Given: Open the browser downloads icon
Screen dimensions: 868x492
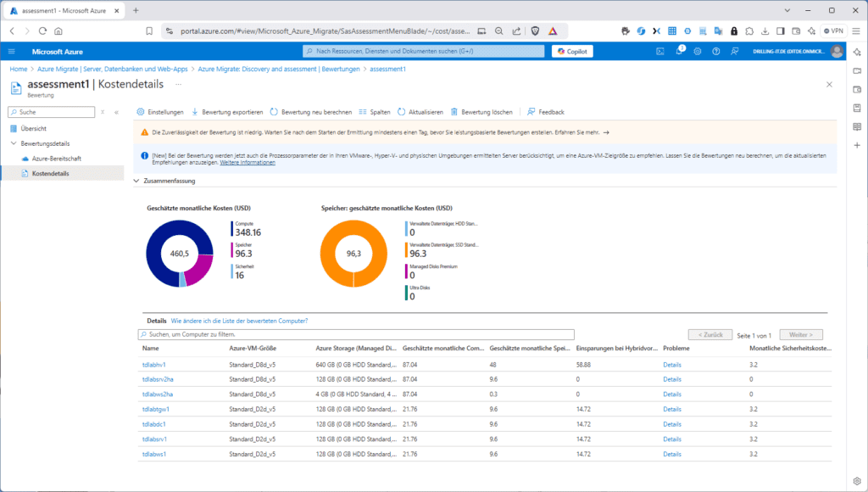Looking at the screenshot, I should (x=765, y=31).
